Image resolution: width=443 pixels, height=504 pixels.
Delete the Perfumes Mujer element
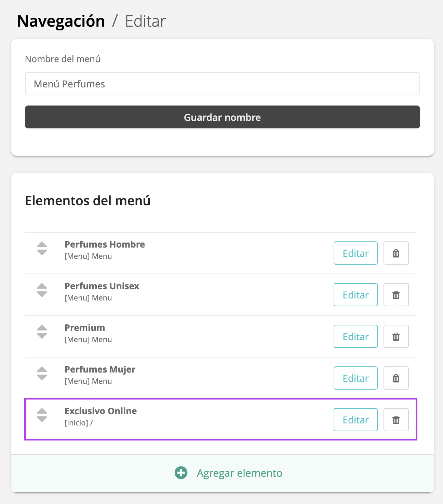(x=396, y=378)
